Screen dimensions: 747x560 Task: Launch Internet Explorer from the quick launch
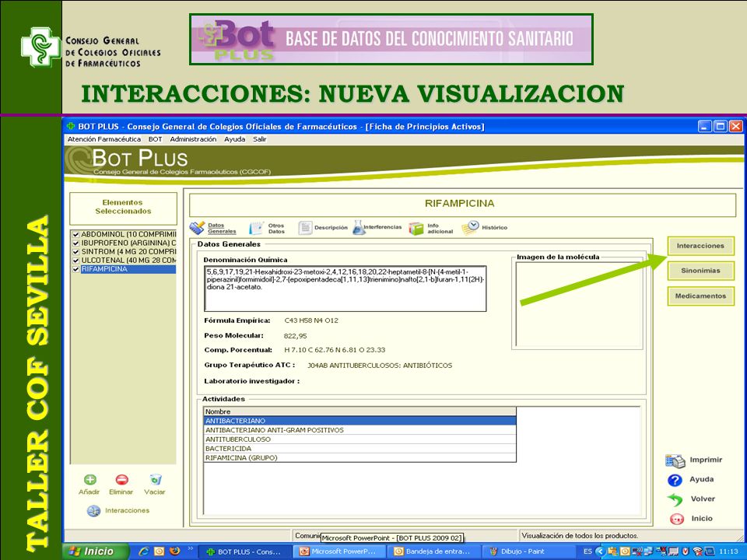click(143, 551)
